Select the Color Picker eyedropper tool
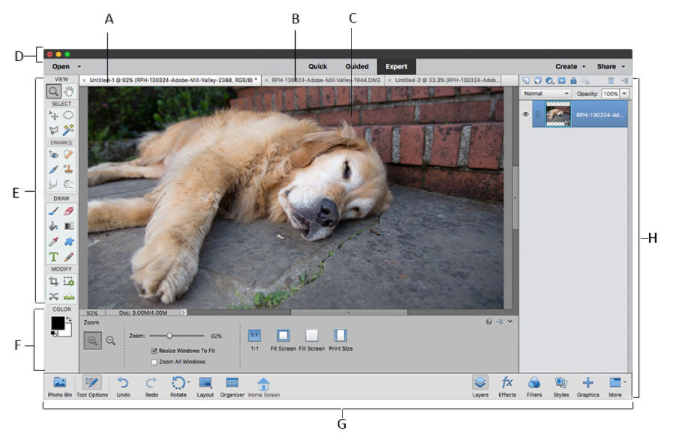 coord(54,241)
